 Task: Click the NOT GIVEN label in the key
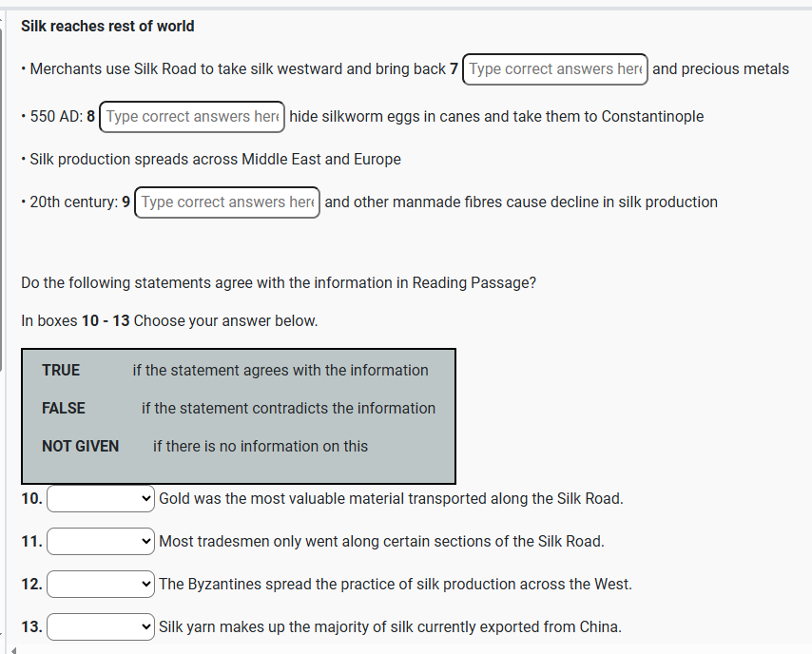click(x=81, y=447)
